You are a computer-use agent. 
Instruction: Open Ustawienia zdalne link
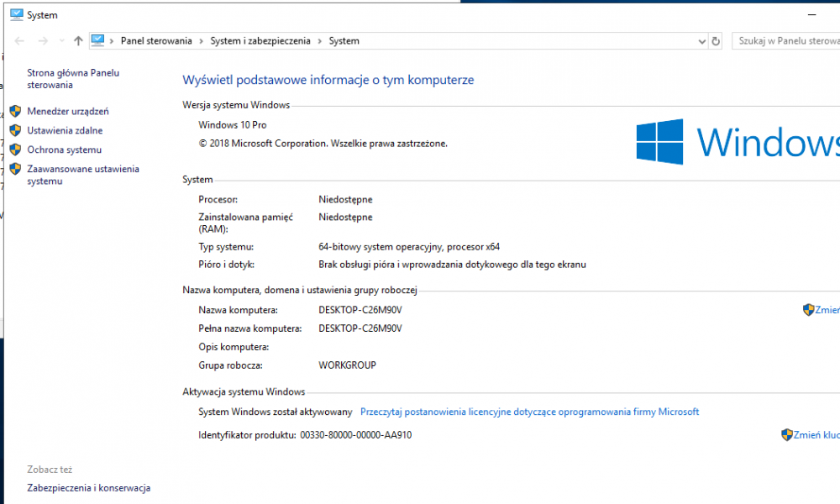(65, 131)
